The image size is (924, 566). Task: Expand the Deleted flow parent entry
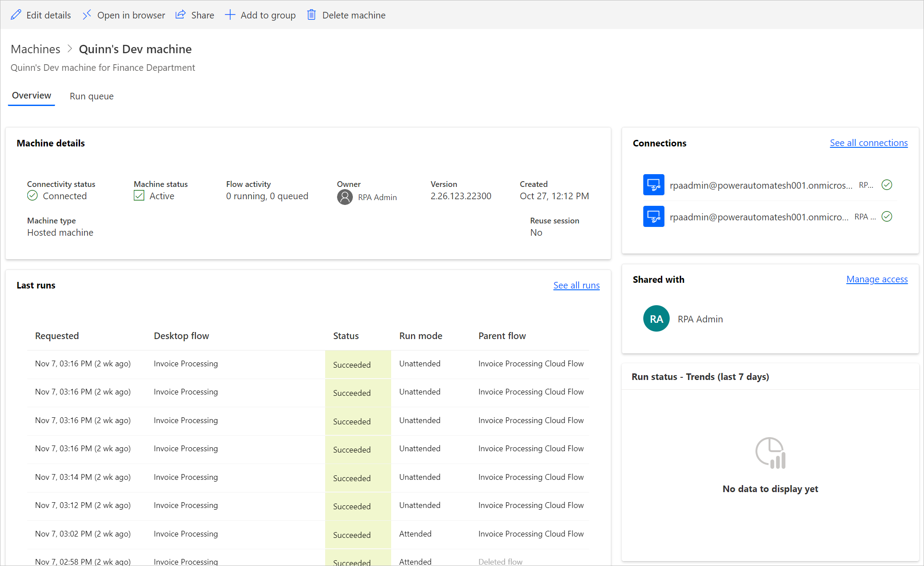[x=501, y=561]
